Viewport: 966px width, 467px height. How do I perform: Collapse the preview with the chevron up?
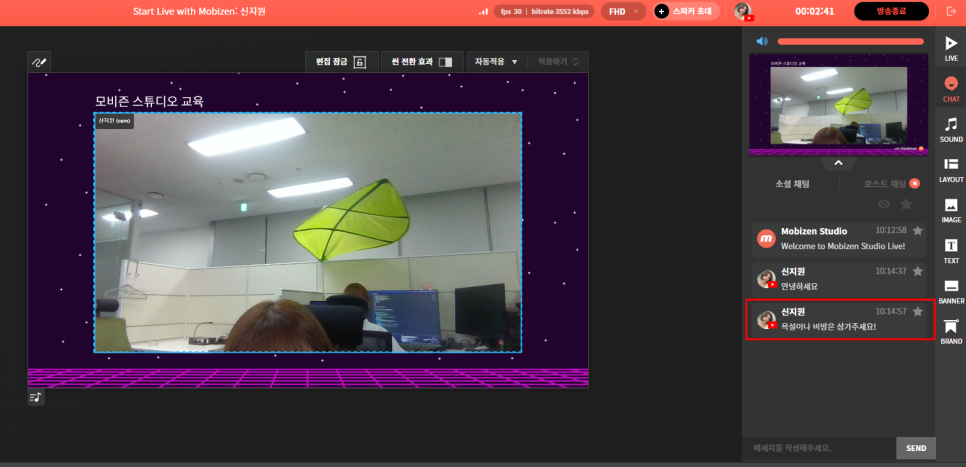[x=838, y=163]
